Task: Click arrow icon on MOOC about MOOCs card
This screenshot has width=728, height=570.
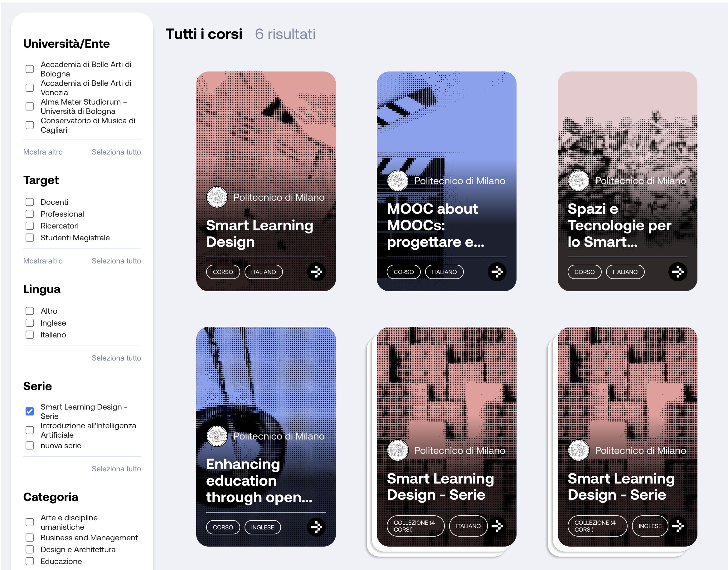Action: (497, 272)
